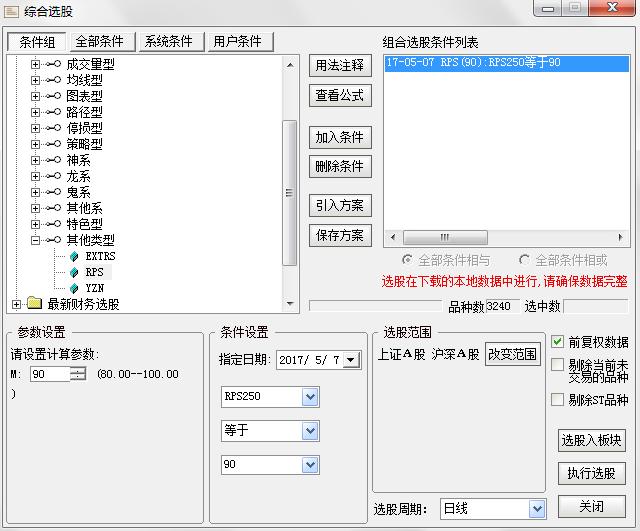Switch to the 系统条件 tab
The image size is (640, 531).
[171, 42]
